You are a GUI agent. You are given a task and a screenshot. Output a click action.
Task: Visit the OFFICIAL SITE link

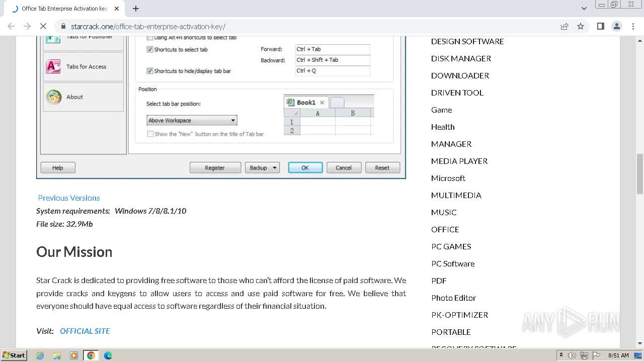tap(85, 331)
